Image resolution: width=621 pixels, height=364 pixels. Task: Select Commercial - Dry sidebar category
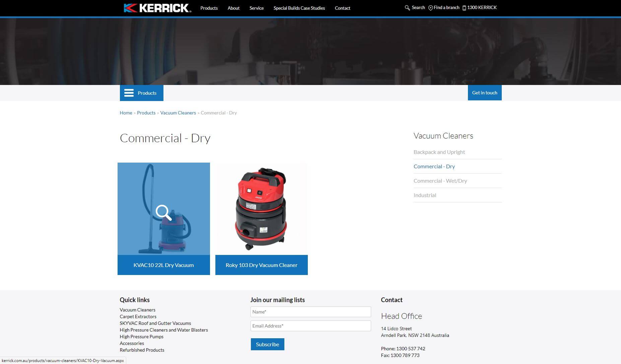click(434, 166)
